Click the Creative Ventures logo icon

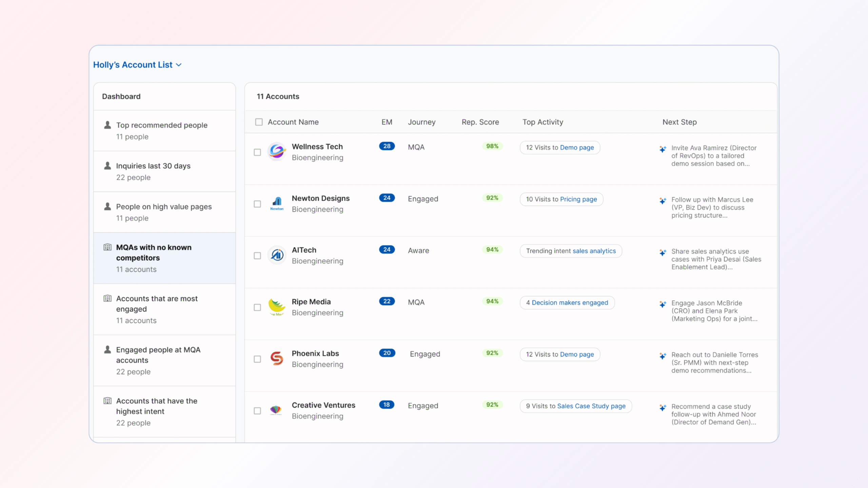(276, 410)
